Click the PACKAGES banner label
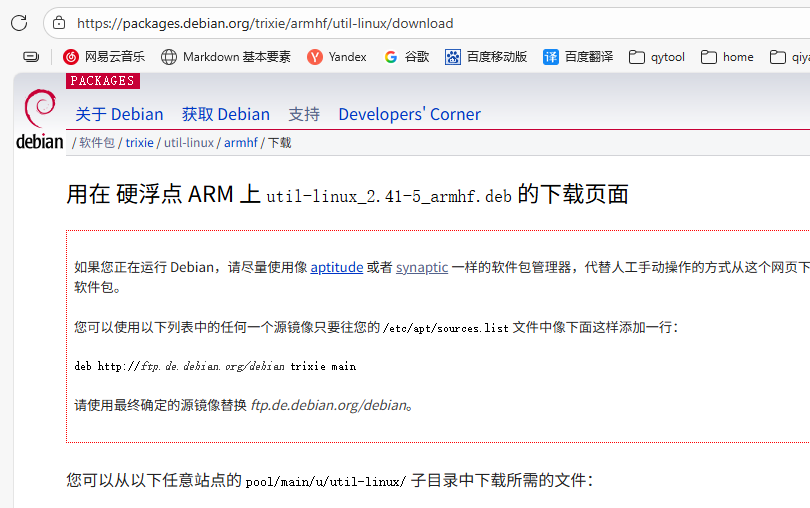The image size is (810, 508). coord(103,81)
